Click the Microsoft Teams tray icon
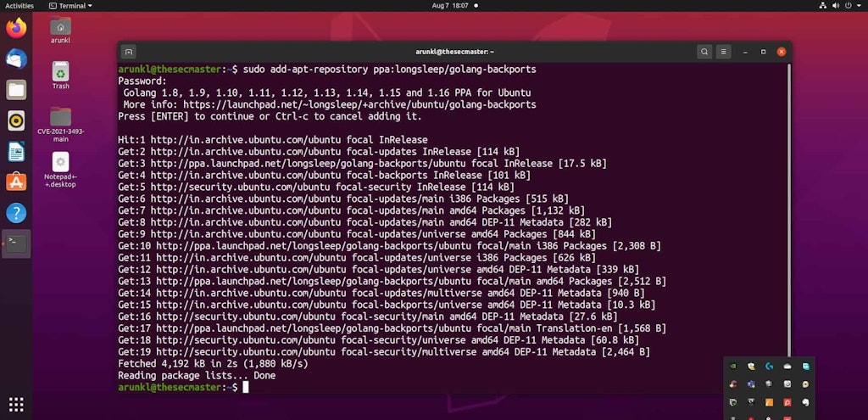The width and height of the screenshot is (868, 420). coord(751,384)
